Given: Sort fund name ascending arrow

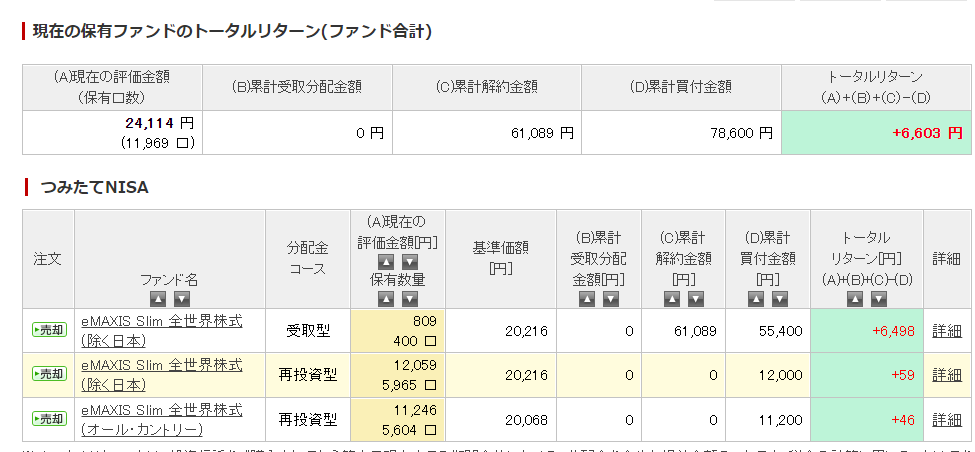Looking at the screenshot, I should (158, 299).
